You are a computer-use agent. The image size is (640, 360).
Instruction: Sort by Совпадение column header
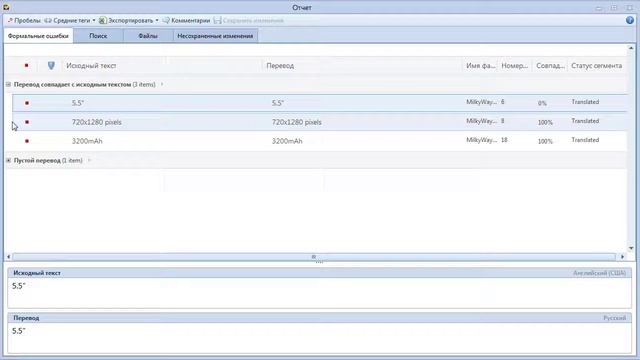pyautogui.click(x=550, y=66)
